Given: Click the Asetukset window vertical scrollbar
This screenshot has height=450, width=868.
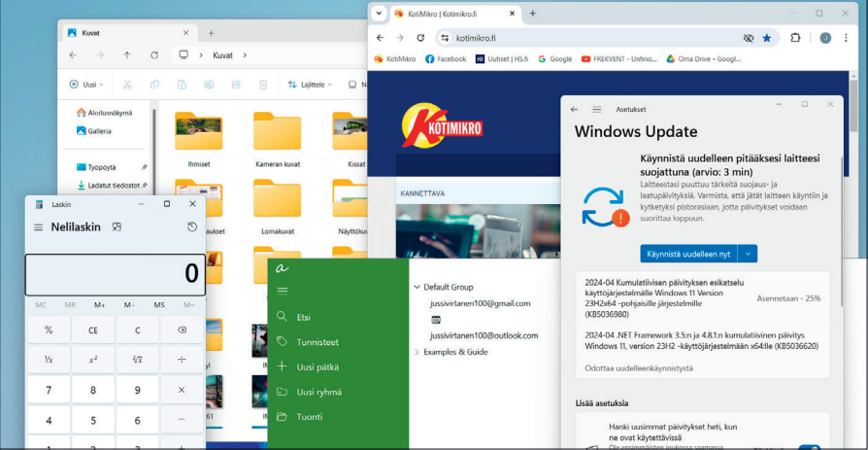Looking at the screenshot, I should pyautogui.click(x=842, y=230).
